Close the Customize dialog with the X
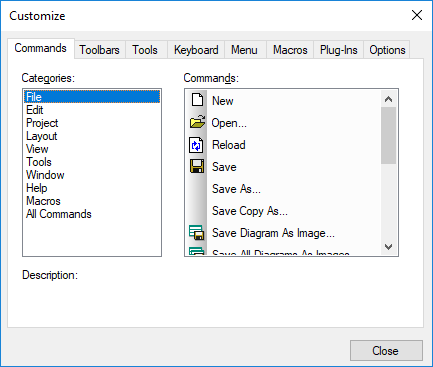The width and height of the screenshot is (433, 367). pos(417,15)
